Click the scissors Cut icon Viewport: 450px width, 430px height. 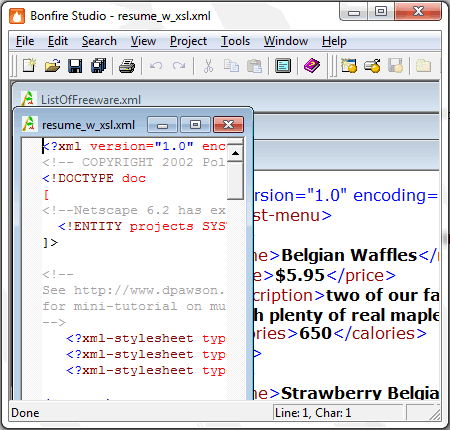click(x=208, y=66)
